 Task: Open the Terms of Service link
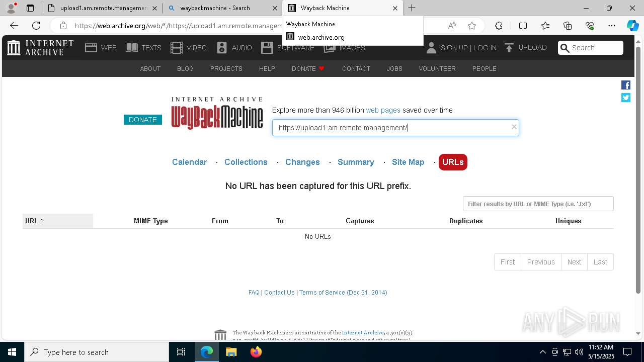tap(343, 293)
